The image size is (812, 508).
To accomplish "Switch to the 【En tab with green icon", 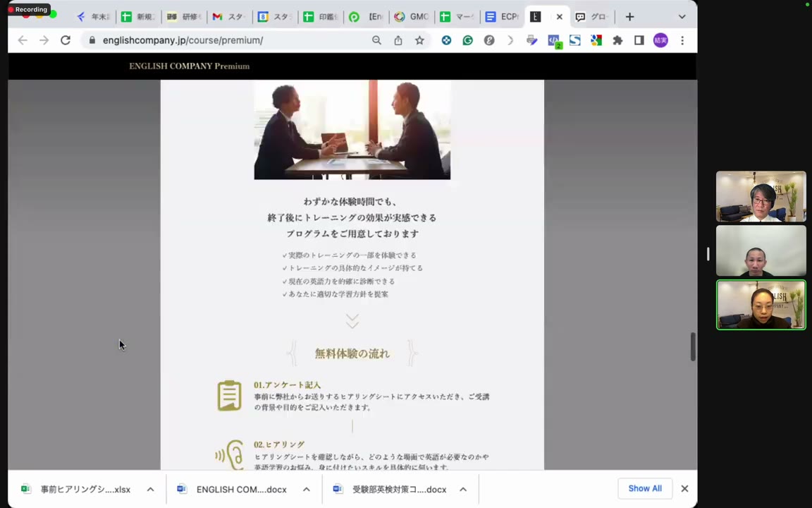I will (366, 17).
